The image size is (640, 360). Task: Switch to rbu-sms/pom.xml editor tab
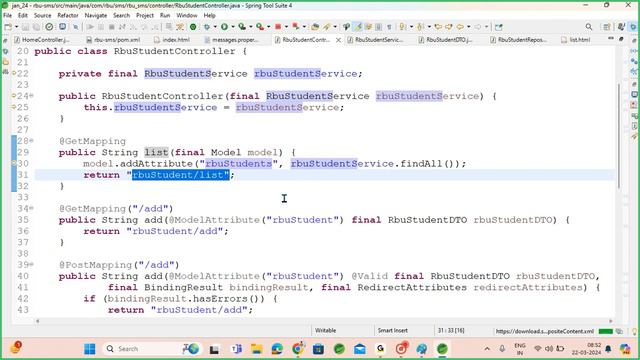pyautogui.click(x=113, y=40)
